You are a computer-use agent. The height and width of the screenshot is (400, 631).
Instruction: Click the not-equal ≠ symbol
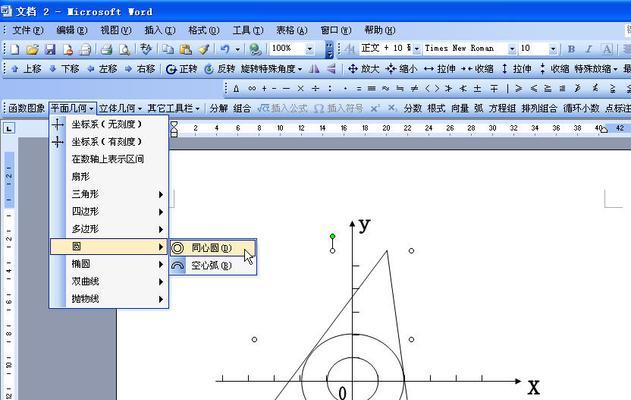[x=414, y=89]
